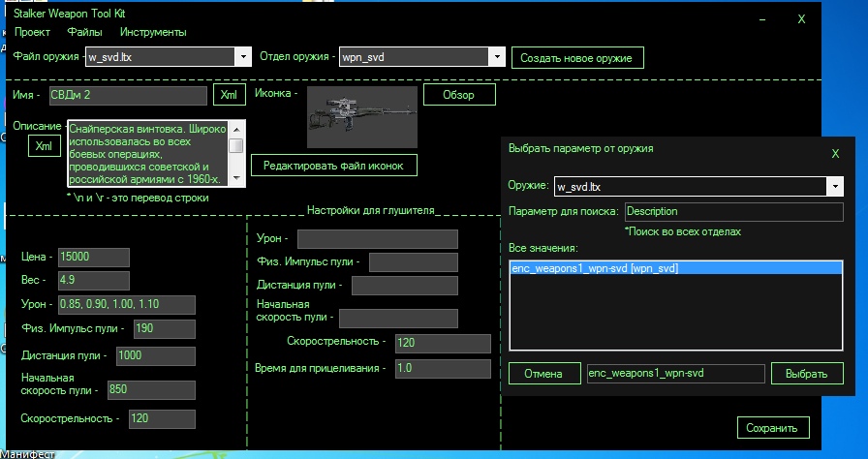Click the Цена field with 15000

tap(94, 258)
